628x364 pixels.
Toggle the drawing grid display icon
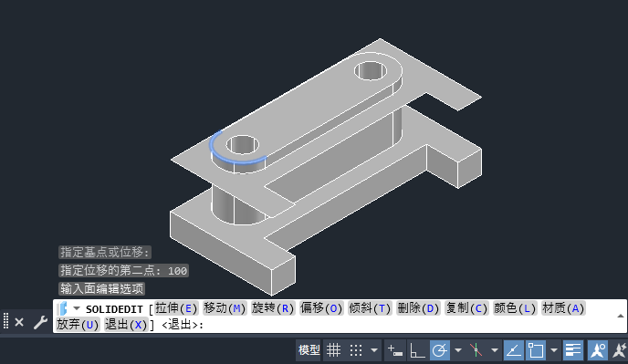[333, 351]
